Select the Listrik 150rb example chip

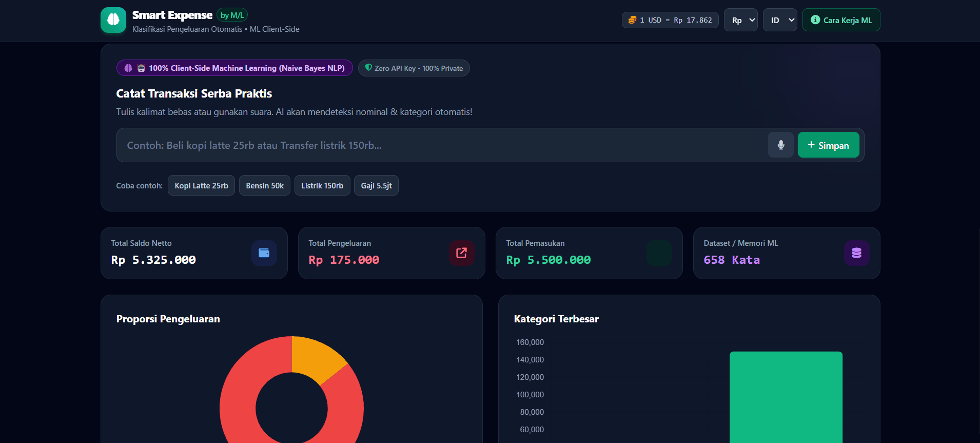(x=322, y=185)
